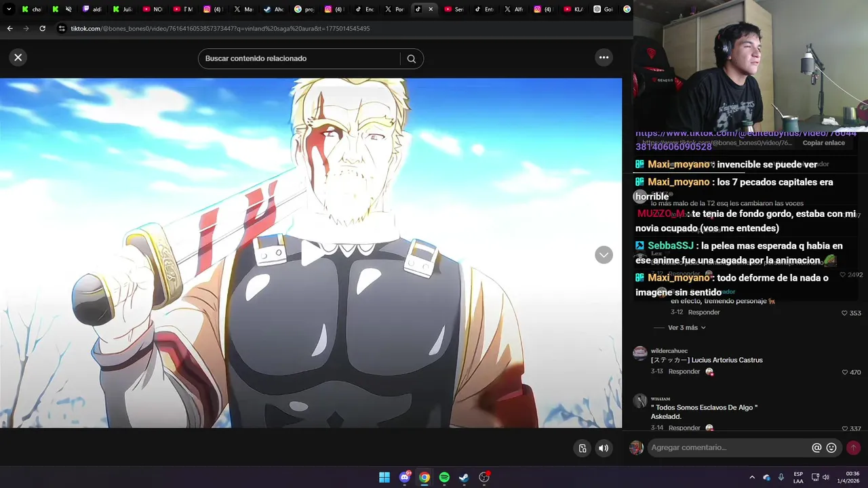
Task: Click the SebbaSSJ chat username
Action: [x=671, y=246]
